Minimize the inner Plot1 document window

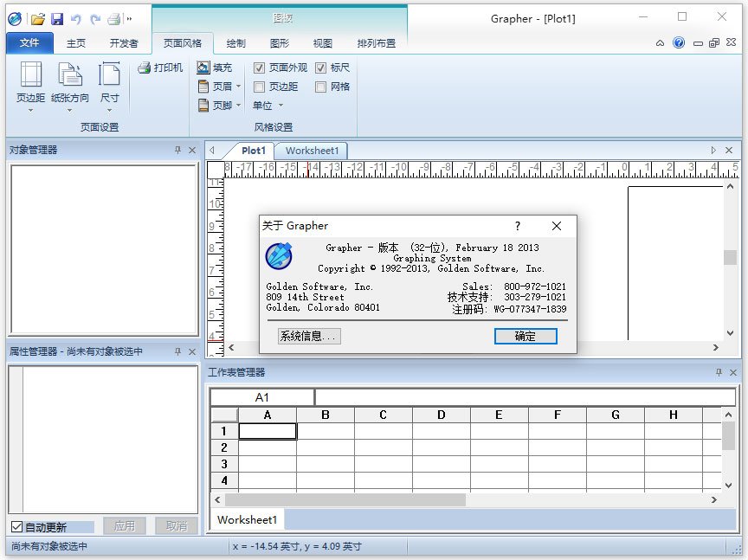coord(698,43)
